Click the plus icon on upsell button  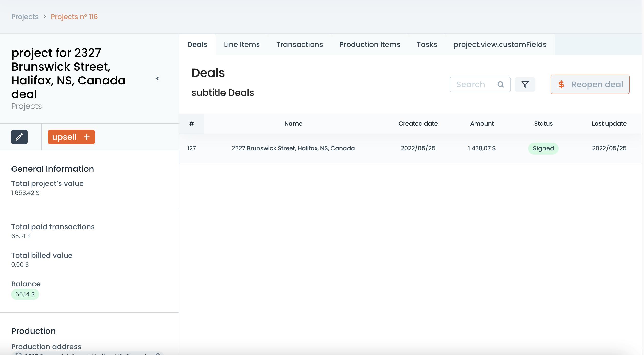click(87, 137)
